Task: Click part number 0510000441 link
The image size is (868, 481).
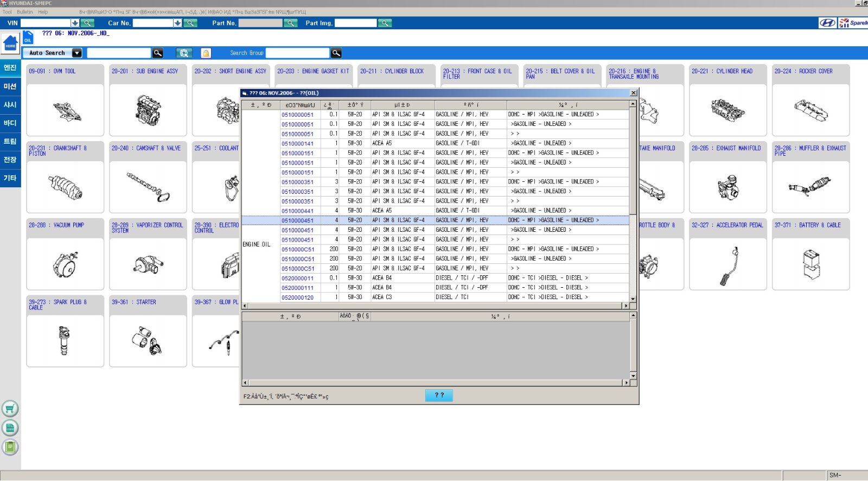Action: [x=297, y=211]
